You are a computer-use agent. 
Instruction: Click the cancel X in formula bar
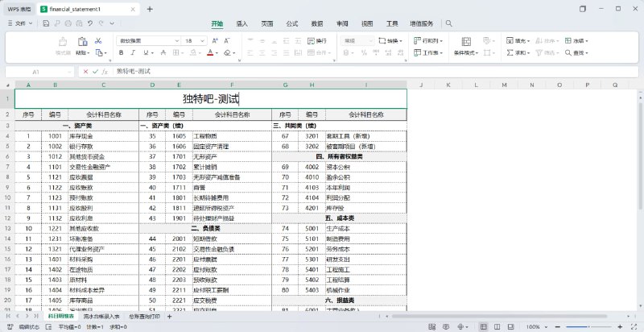coord(85,72)
